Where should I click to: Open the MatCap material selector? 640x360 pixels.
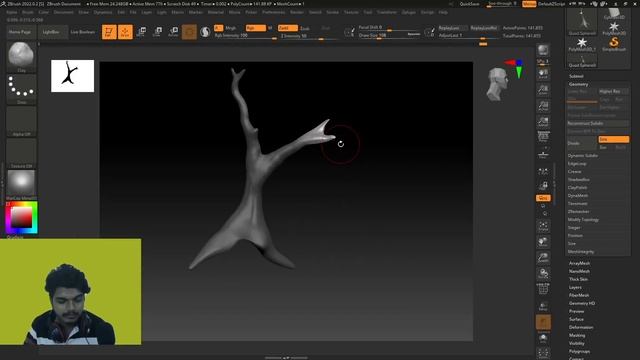(21, 185)
